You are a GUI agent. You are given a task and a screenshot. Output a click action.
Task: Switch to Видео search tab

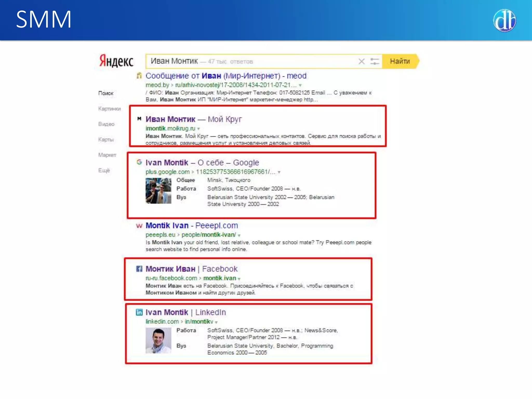click(x=106, y=124)
